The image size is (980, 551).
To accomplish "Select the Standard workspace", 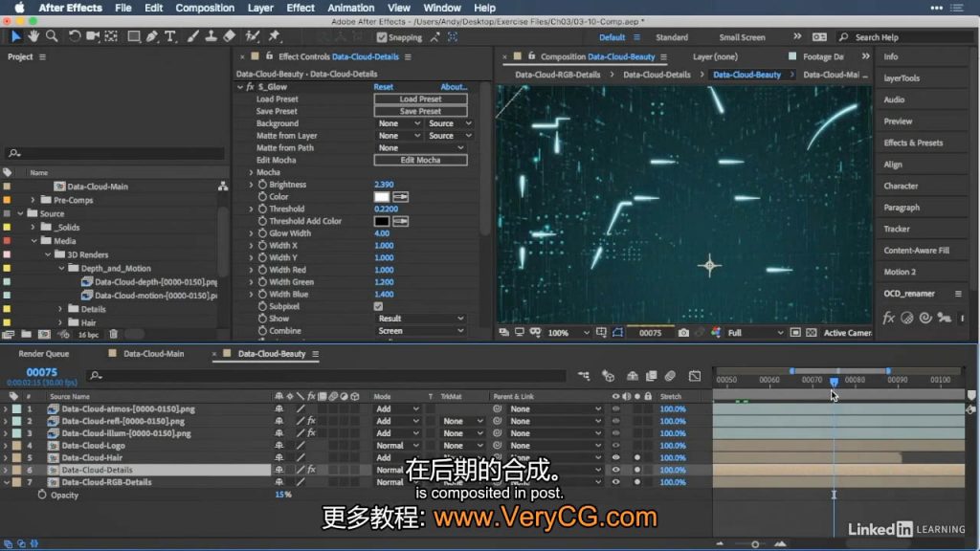I will tap(672, 37).
